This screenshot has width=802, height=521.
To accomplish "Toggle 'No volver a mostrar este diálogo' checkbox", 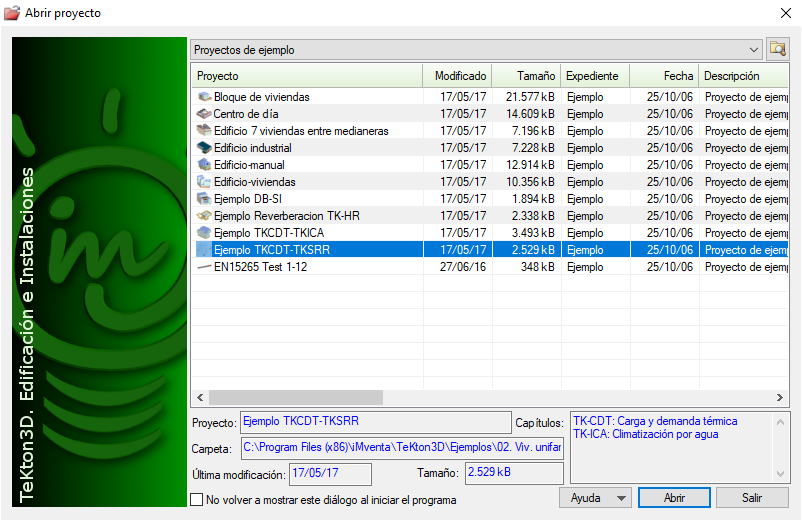I will click(x=196, y=500).
